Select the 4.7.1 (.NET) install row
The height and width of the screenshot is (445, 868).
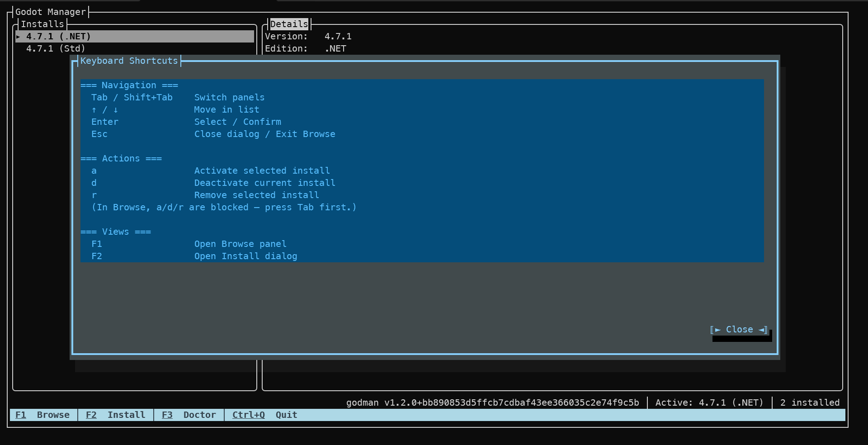tap(135, 37)
